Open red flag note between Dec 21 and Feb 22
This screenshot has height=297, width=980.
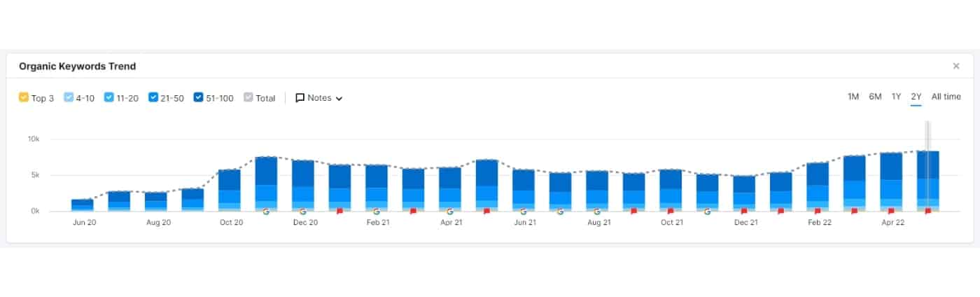coord(780,211)
